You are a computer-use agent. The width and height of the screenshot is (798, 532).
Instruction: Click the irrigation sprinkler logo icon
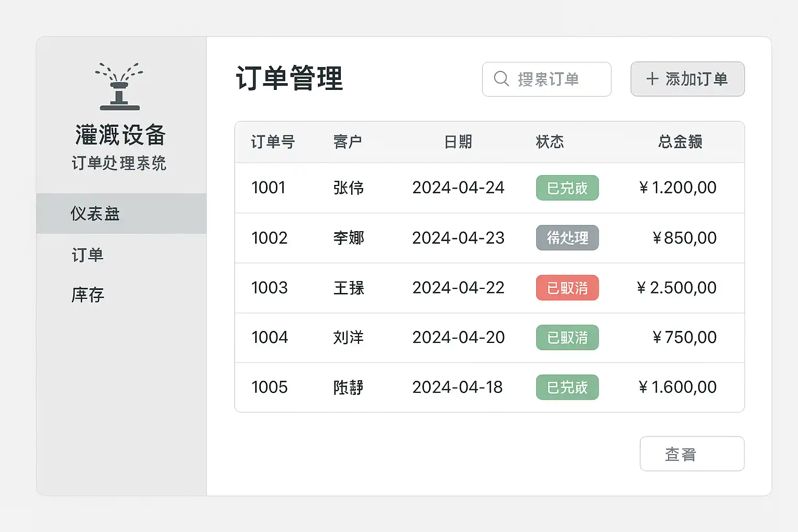point(119,87)
